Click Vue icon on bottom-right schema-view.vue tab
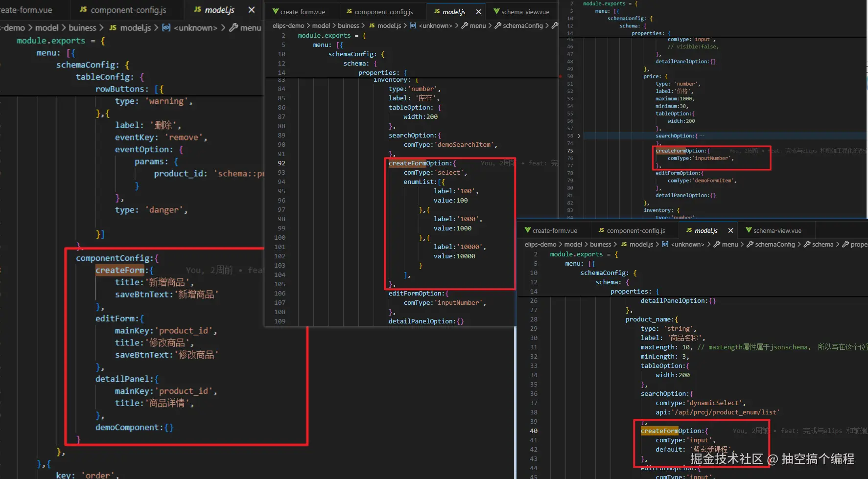The height and width of the screenshot is (479, 868). [749, 230]
